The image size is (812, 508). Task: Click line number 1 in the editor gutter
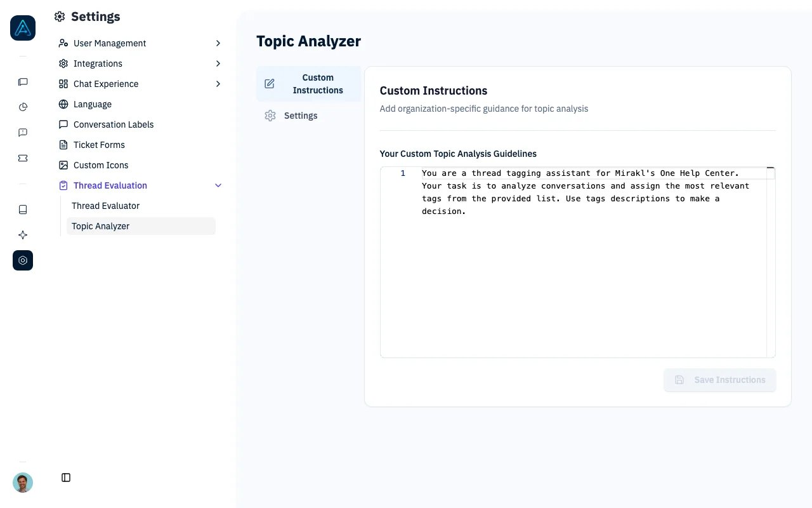tap(403, 173)
